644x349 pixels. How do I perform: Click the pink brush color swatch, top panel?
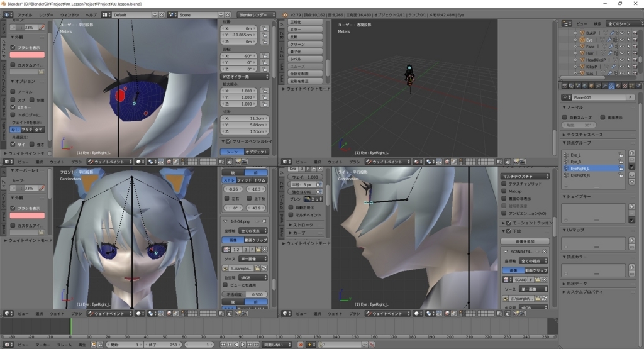pyautogui.click(x=27, y=55)
